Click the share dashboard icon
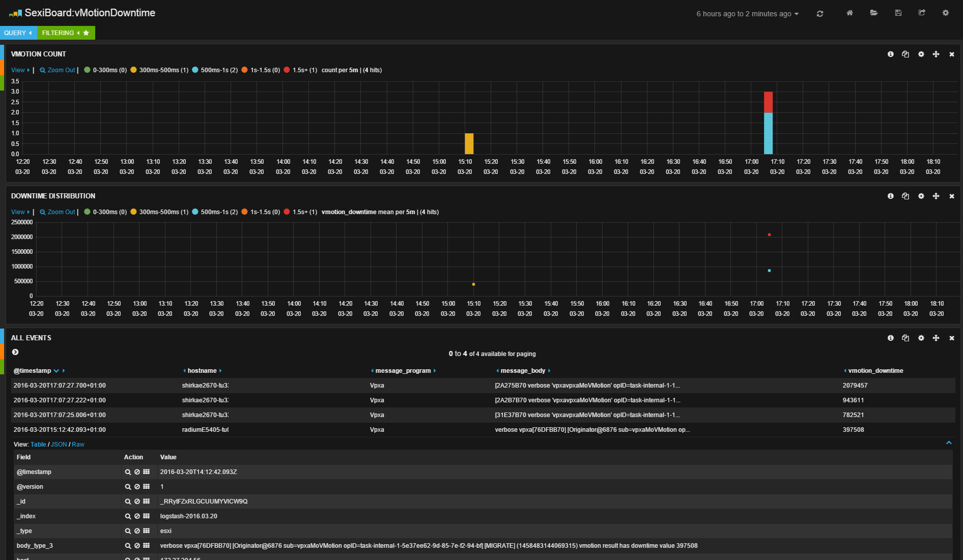Image resolution: width=963 pixels, height=560 pixels. click(922, 13)
